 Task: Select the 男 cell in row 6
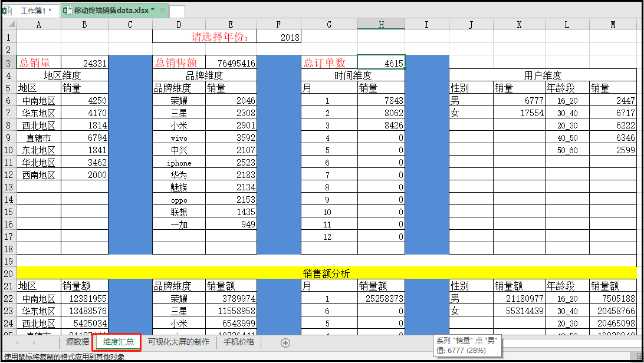[x=471, y=101]
